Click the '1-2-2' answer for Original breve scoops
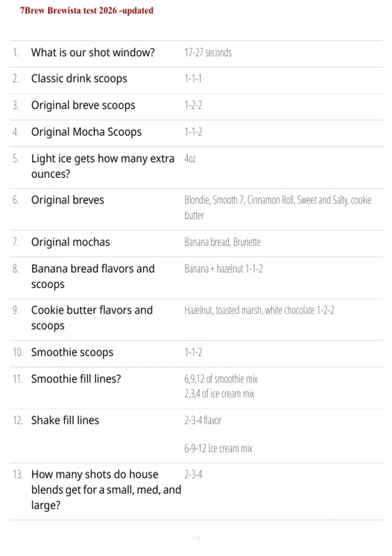Screen dimensions: 392x556 click(x=193, y=105)
